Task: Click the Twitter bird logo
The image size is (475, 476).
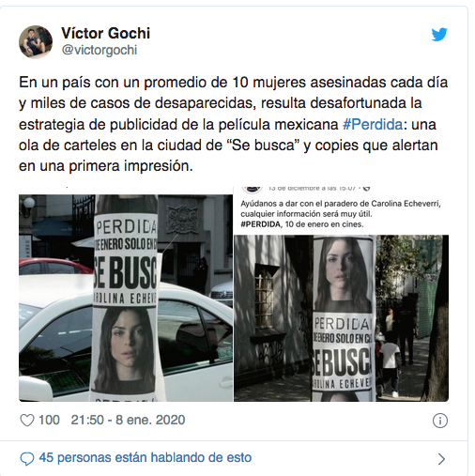Action: 439,35
